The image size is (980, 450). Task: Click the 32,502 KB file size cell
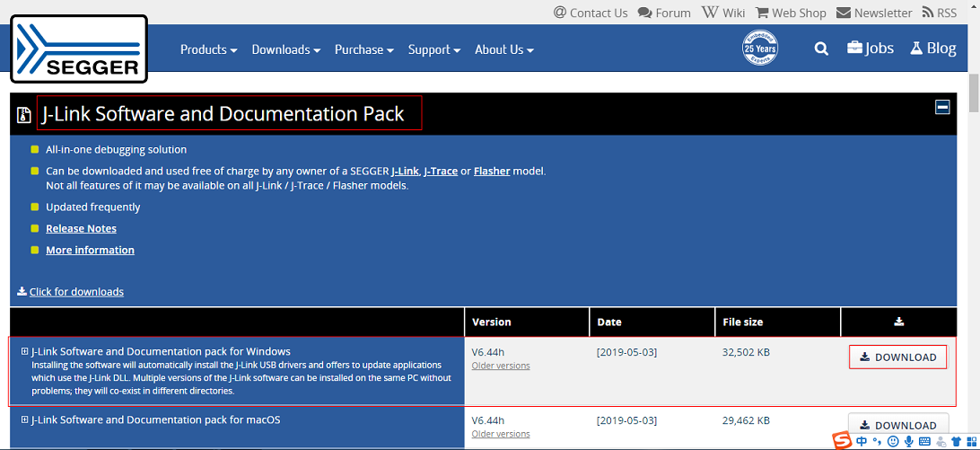click(746, 352)
